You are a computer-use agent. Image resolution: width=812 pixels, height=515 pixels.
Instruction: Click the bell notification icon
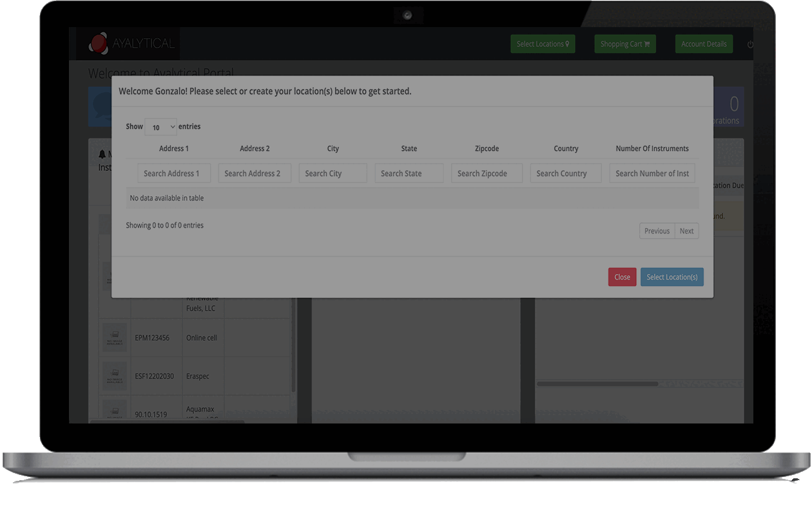102,155
